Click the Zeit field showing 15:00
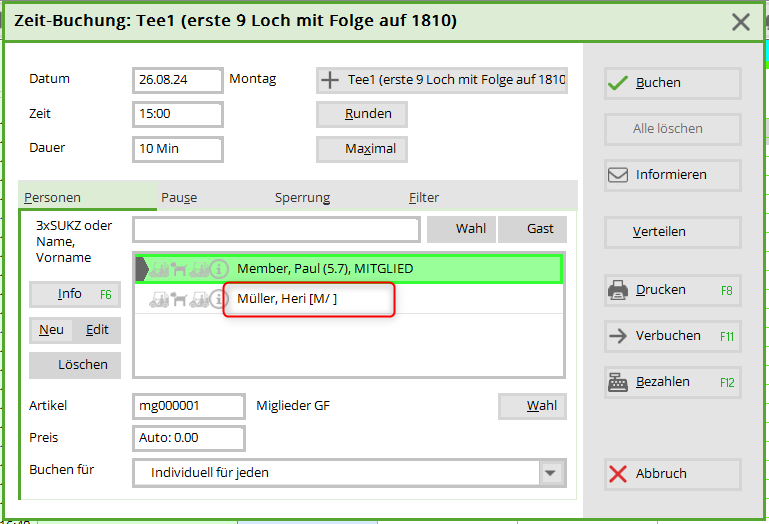The width and height of the screenshot is (769, 524). pyautogui.click(x=178, y=114)
